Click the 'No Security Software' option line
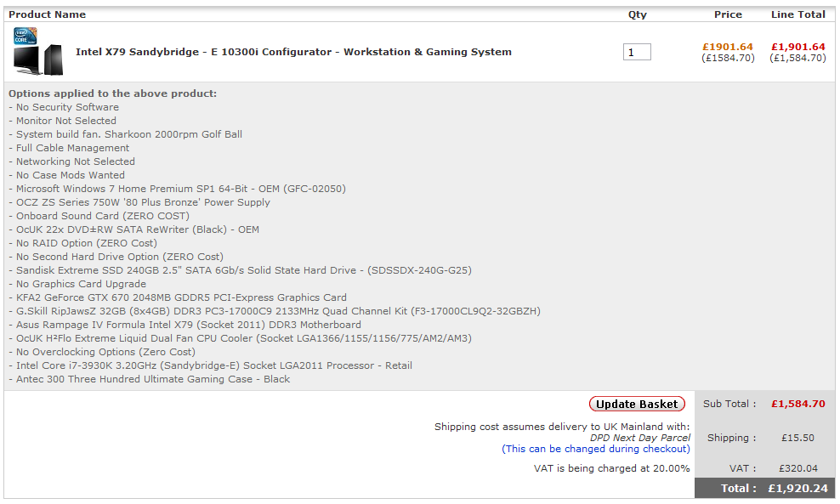The image size is (840, 504). [x=64, y=107]
